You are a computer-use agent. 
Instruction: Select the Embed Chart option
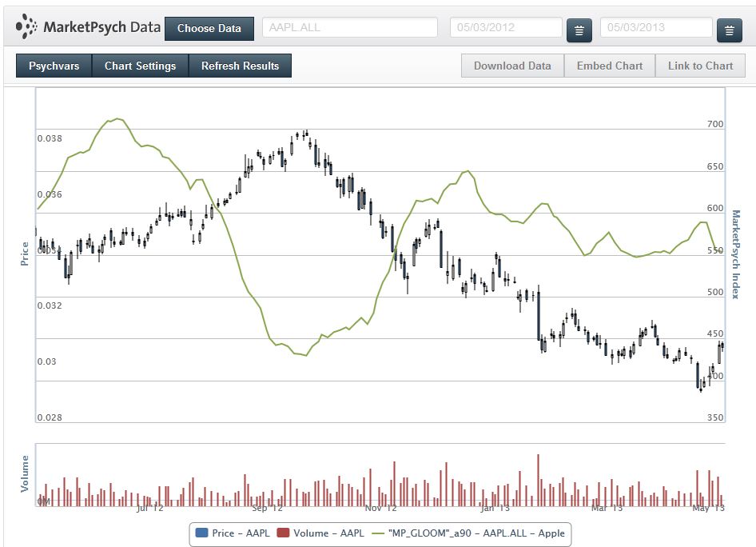[x=610, y=66]
